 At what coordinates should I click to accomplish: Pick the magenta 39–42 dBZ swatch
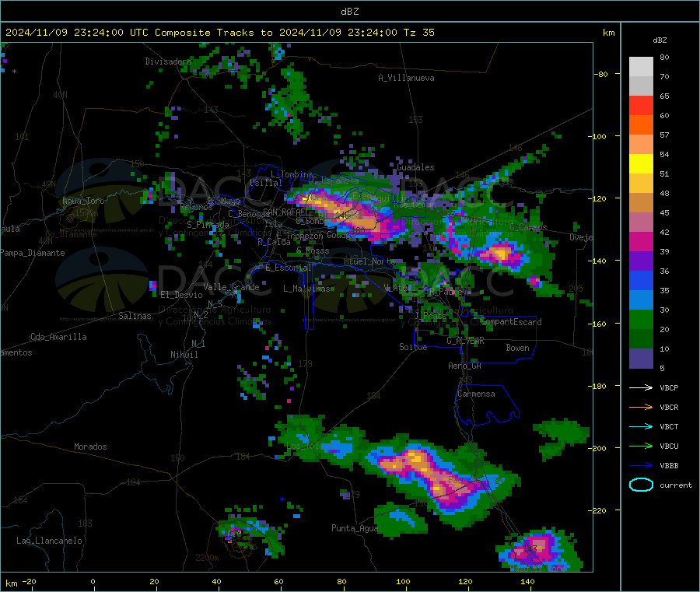[x=641, y=241]
